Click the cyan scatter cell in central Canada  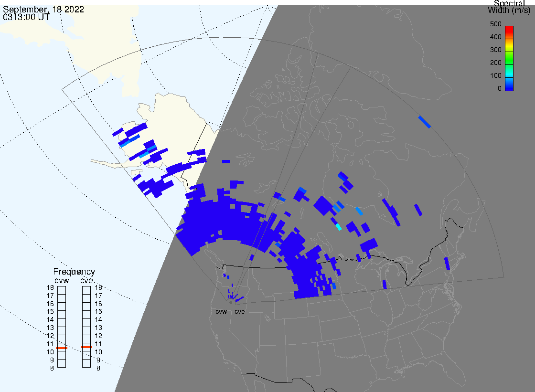[x=339, y=227]
